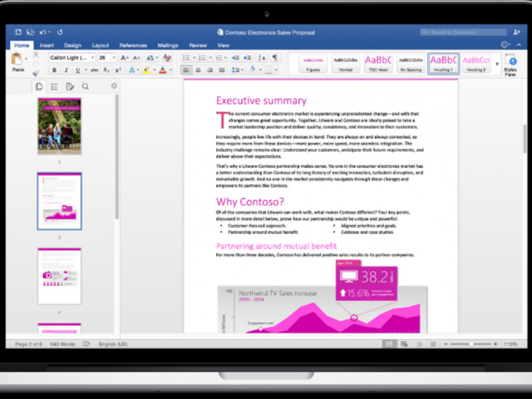The width and height of the screenshot is (532, 399).
Task: Toggle paragraph marks display
Action: click(x=275, y=57)
